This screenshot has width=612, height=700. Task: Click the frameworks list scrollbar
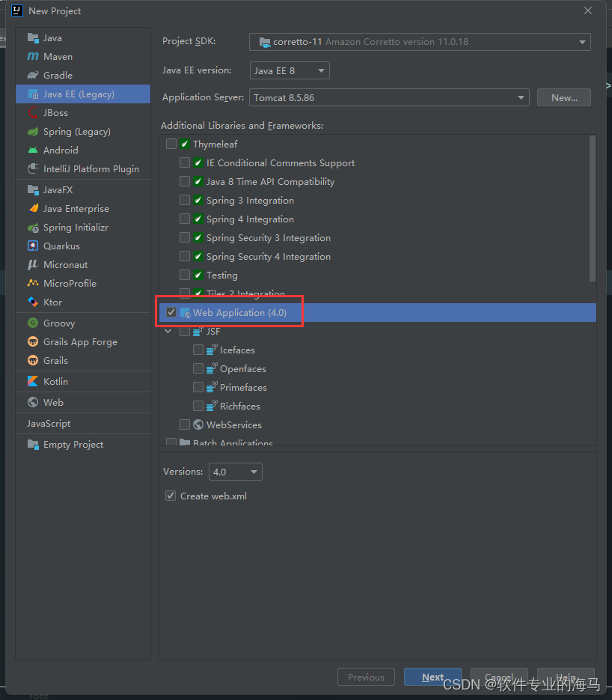pyautogui.click(x=593, y=208)
